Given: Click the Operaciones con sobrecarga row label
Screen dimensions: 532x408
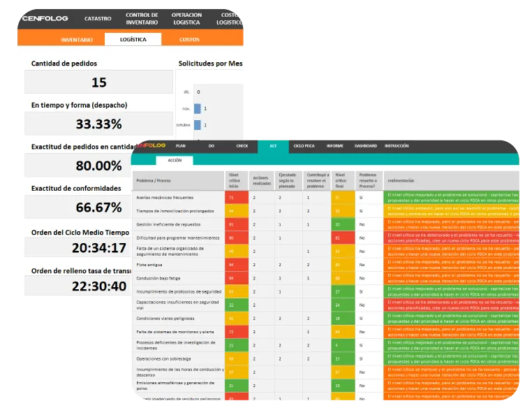Looking at the screenshot, I should coord(163,359).
